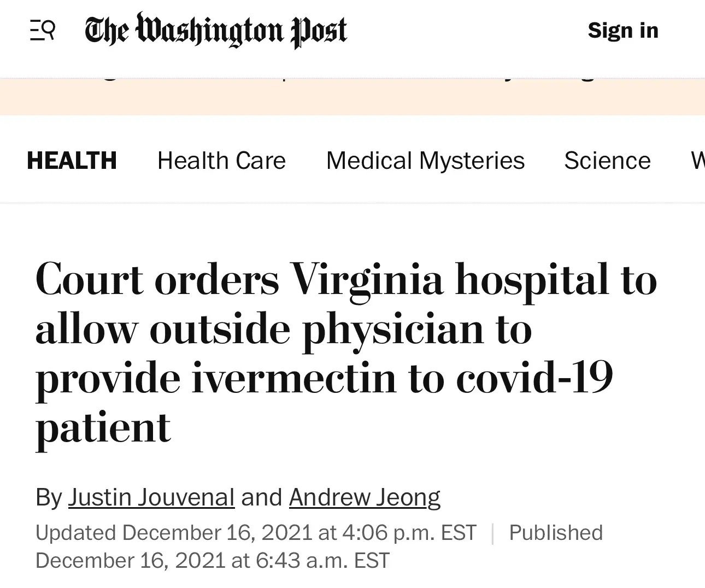Click the word Published in the dateline

point(556,532)
